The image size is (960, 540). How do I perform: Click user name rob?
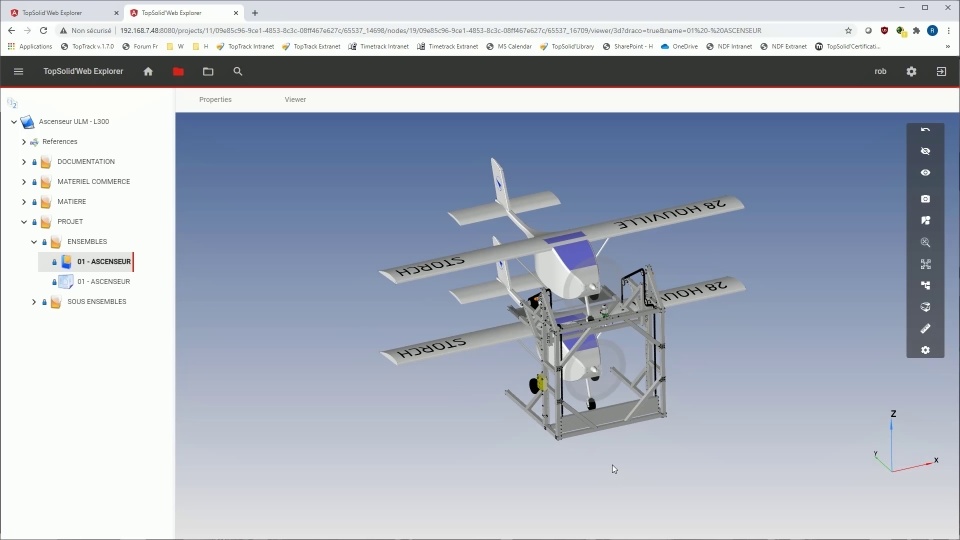[x=880, y=72]
